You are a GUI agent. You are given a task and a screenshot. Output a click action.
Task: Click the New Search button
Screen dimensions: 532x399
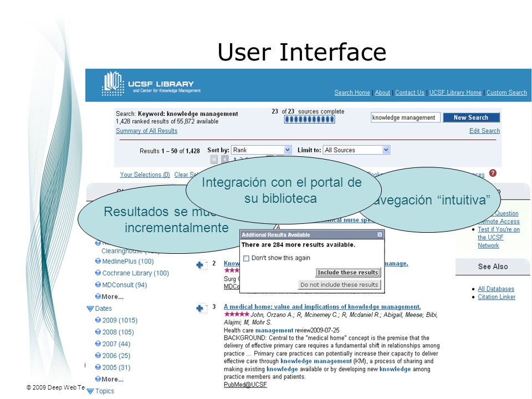tap(471, 117)
